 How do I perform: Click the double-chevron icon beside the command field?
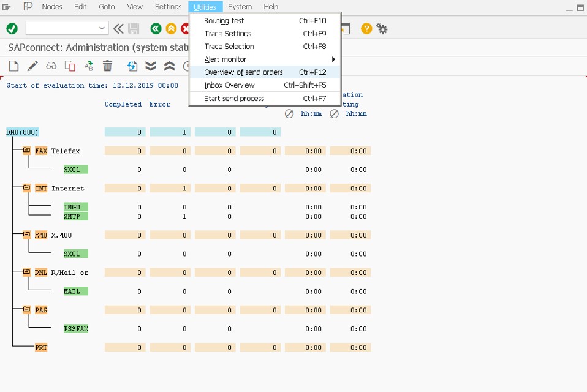118,28
